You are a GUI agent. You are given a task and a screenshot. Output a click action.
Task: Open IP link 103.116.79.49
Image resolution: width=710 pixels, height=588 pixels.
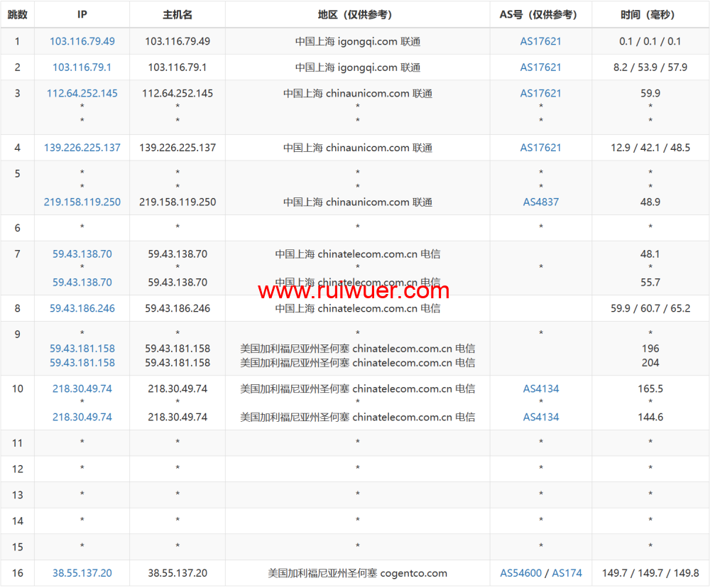click(82, 41)
